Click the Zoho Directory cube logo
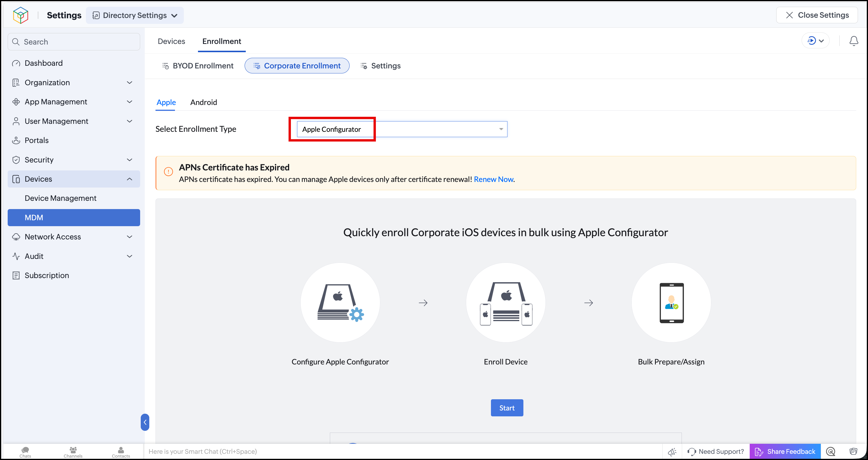The image size is (868, 460). click(21, 15)
